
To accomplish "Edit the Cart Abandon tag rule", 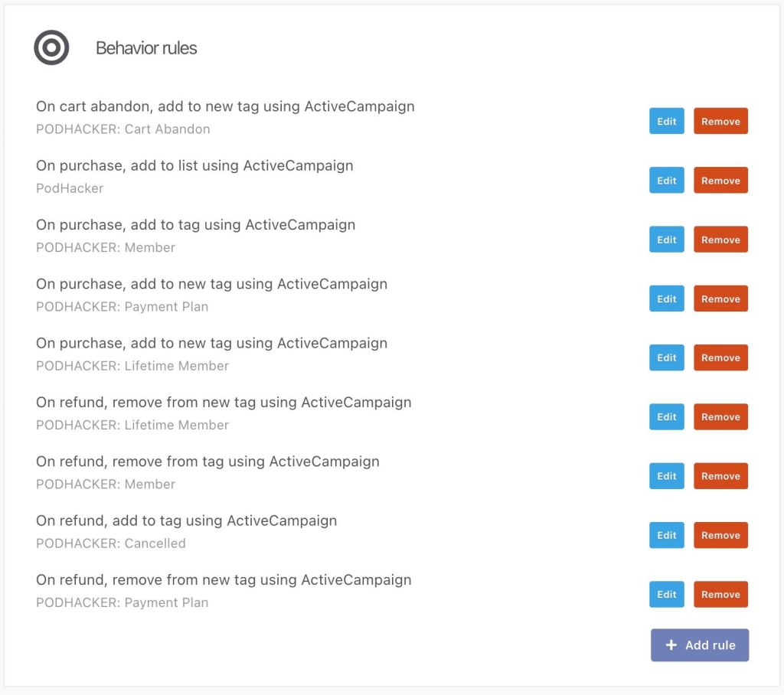I will click(x=666, y=121).
